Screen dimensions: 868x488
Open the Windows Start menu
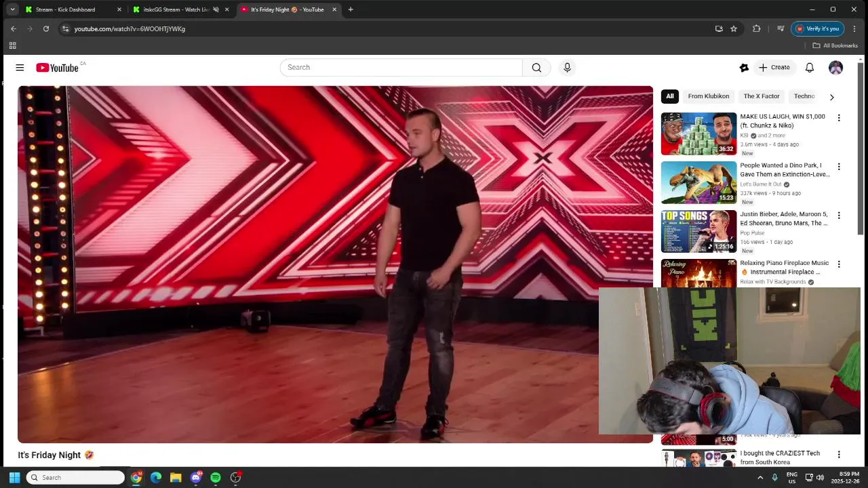(x=14, y=478)
